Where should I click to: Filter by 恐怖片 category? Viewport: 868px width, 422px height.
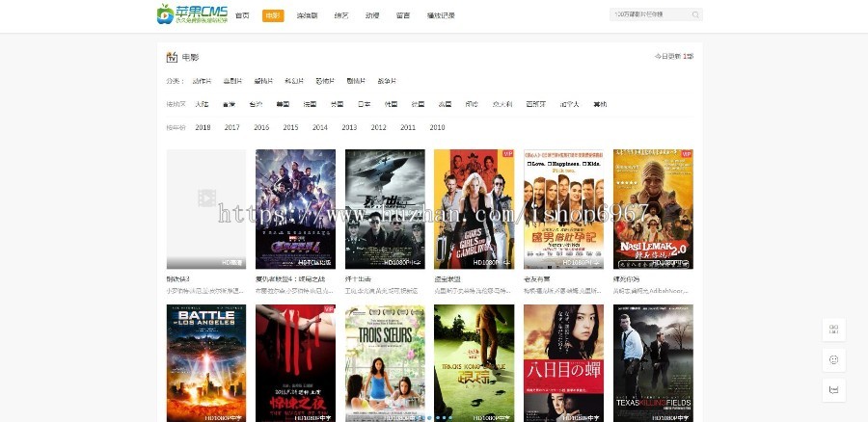click(x=325, y=81)
